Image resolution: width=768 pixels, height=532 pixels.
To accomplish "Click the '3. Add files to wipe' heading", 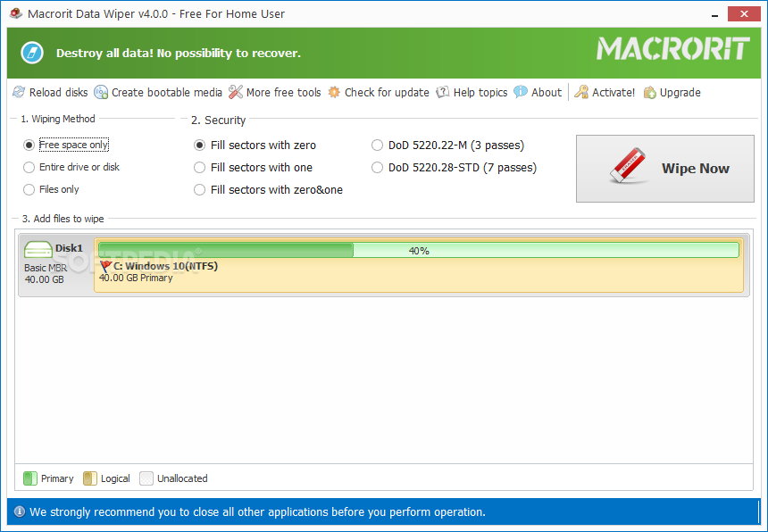I will 63,219.
